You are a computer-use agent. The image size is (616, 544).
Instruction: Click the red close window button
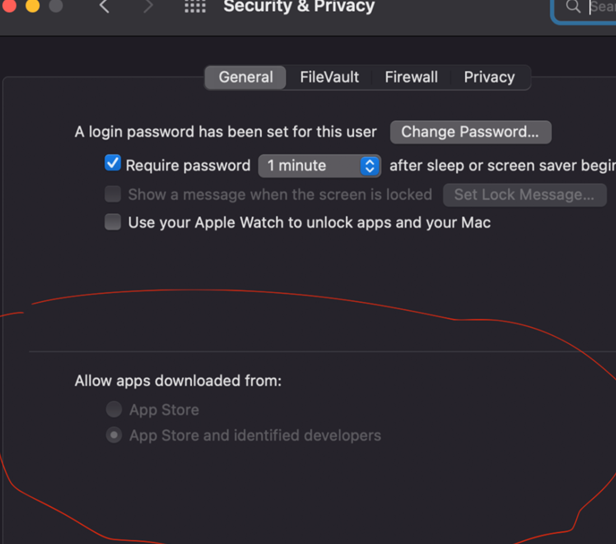(x=9, y=5)
